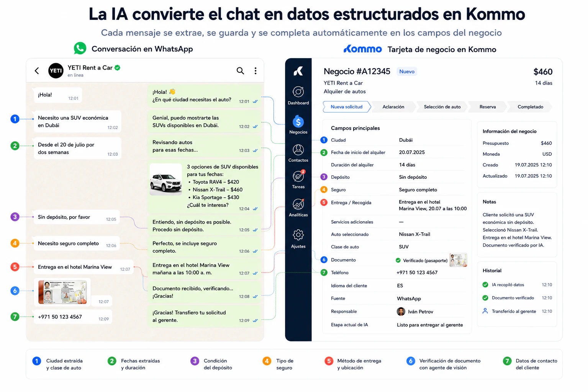Switch to Selección de auto stage
588x392 pixels.
pos(442,107)
